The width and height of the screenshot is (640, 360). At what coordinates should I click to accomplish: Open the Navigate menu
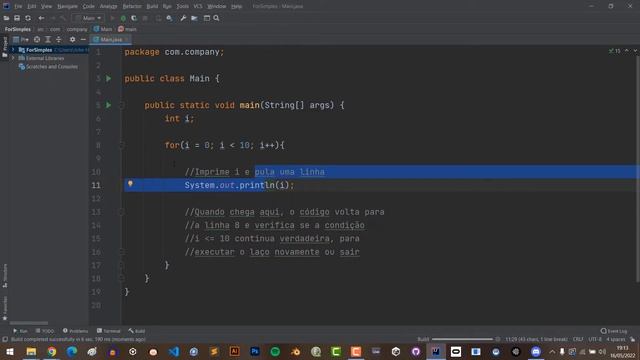pos(67,6)
